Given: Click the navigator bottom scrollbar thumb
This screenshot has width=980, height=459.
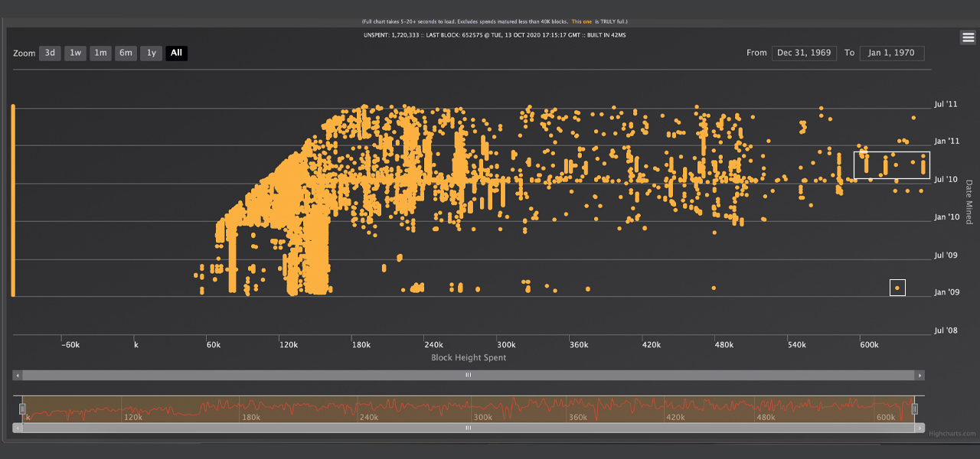Looking at the screenshot, I should pos(469,428).
